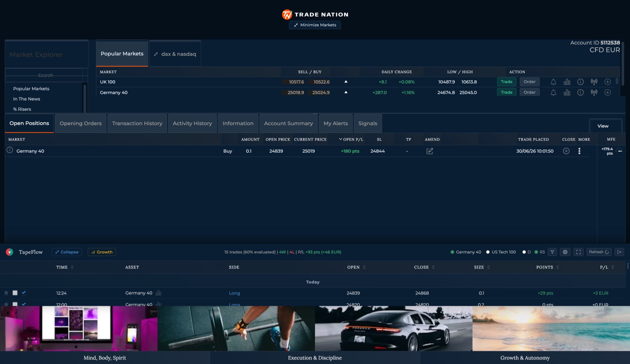The image size is (630, 364).
Task: Click Order button for Germany 40
Action: 530,92
